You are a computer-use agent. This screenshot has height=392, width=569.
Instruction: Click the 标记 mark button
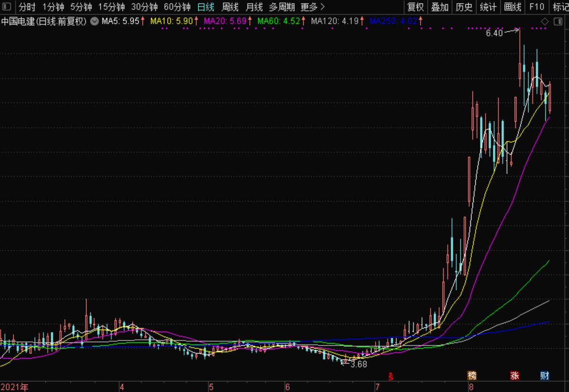point(560,7)
